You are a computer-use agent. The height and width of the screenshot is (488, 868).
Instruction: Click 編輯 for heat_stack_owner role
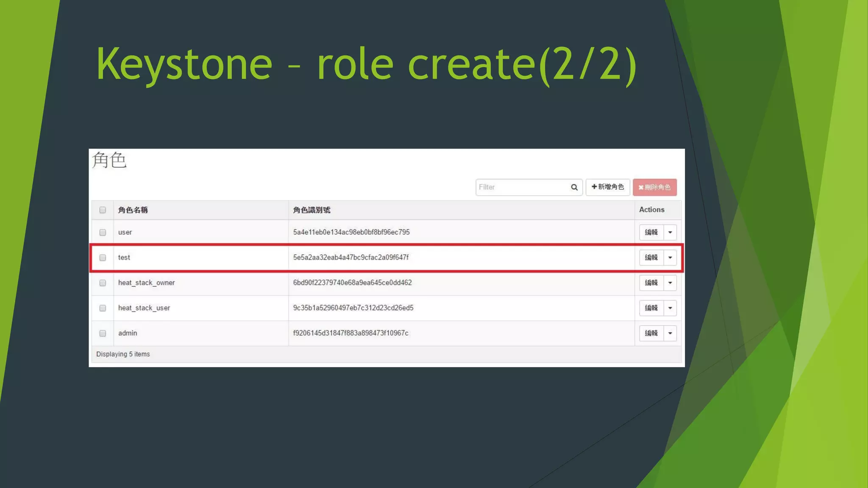(651, 283)
